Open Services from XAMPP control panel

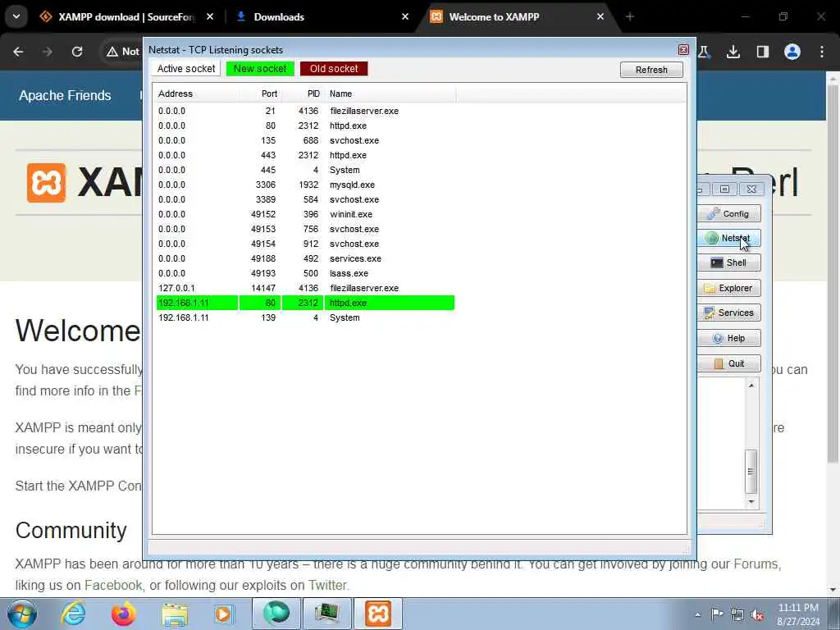point(729,313)
